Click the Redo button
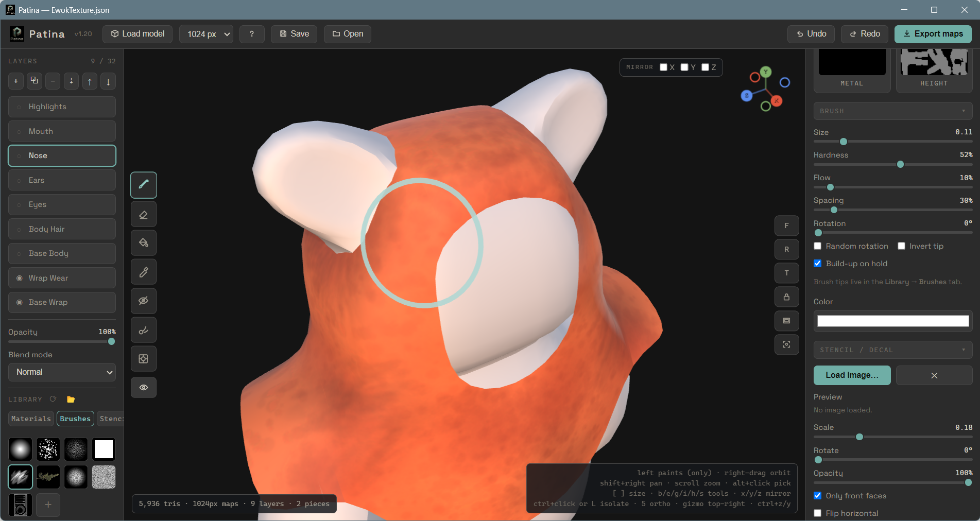980x521 pixels. (865, 34)
